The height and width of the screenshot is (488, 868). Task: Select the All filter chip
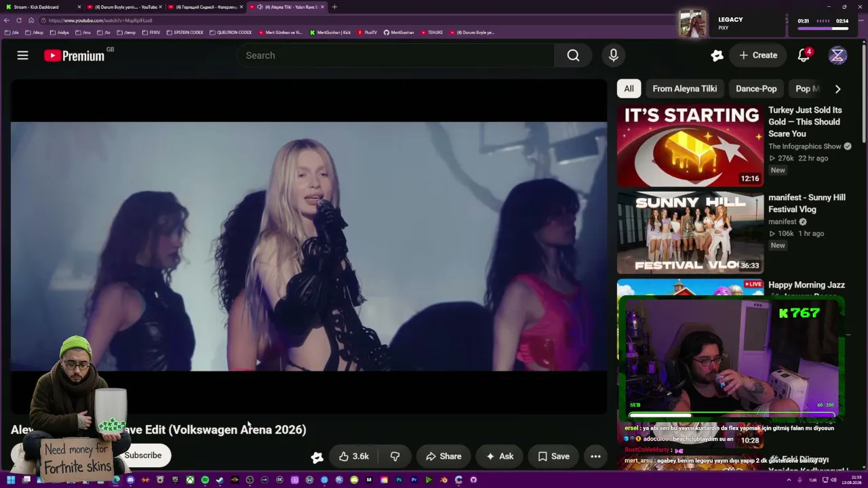[629, 89]
